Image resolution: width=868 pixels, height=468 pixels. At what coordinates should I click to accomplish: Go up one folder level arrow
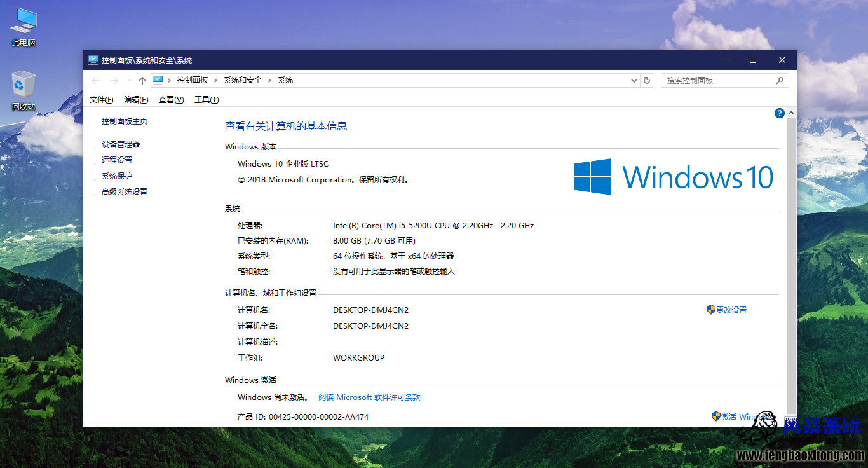[142, 81]
